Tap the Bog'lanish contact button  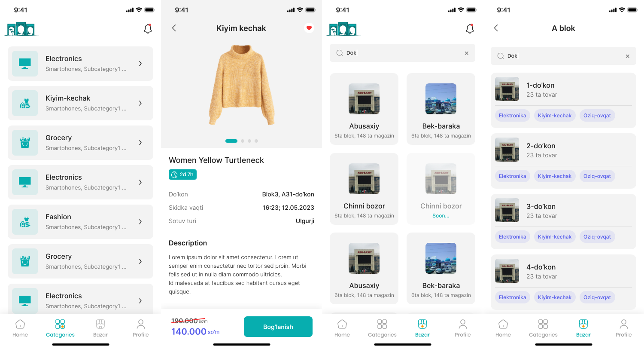click(278, 327)
